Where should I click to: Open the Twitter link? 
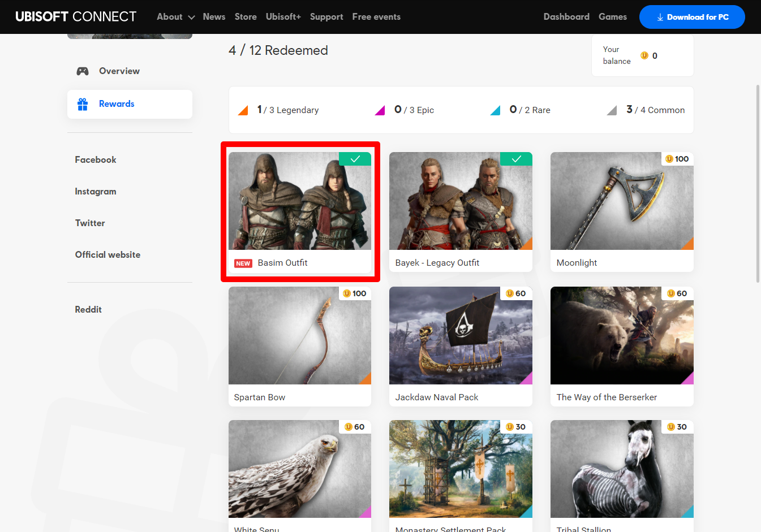(x=90, y=223)
